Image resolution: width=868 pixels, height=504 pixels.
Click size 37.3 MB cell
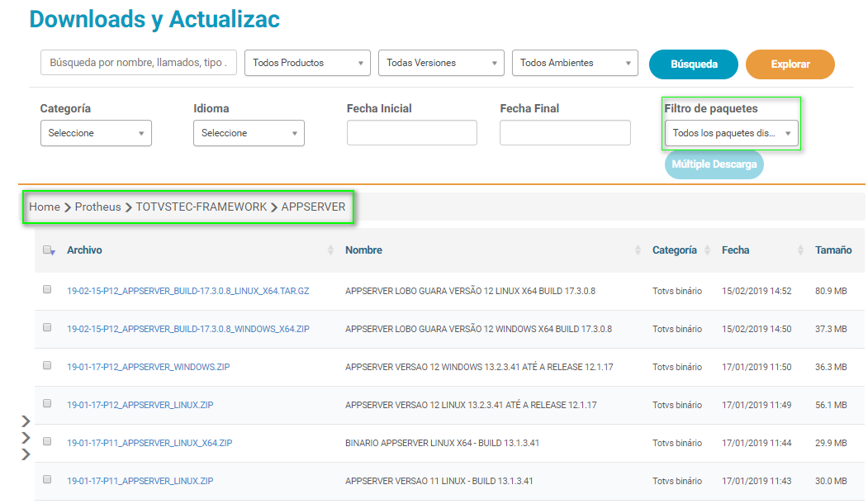(831, 329)
